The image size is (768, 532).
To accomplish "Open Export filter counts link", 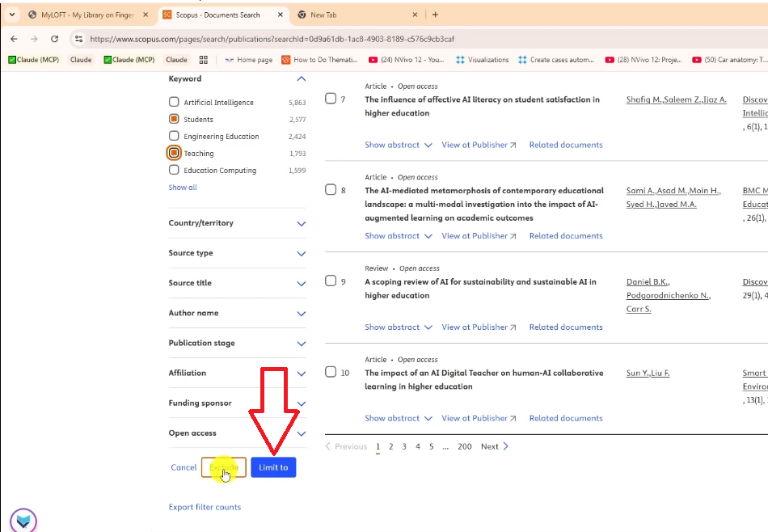I will click(x=205, y=507).
